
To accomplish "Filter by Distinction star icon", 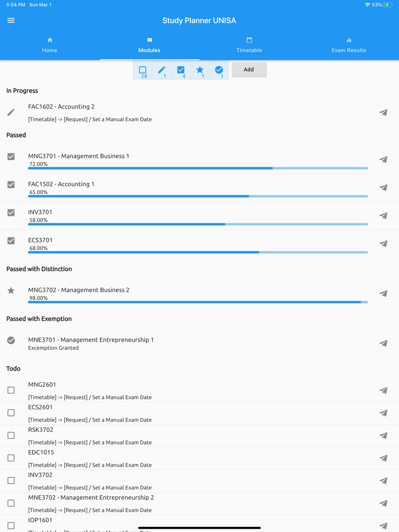I will [200, 70].
